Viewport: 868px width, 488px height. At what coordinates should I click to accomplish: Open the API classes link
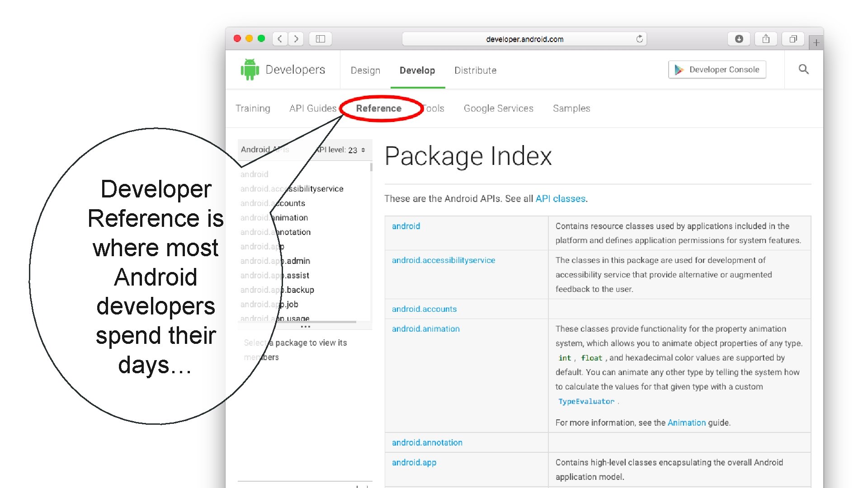point(560,199)
